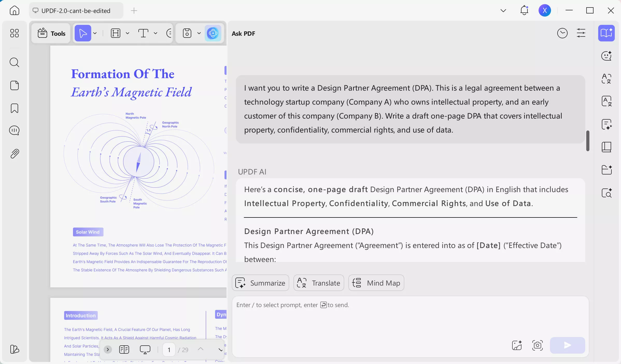Click the Summarize button
Image resolution: width=621 pixels, height=364 pixels.
260,283
